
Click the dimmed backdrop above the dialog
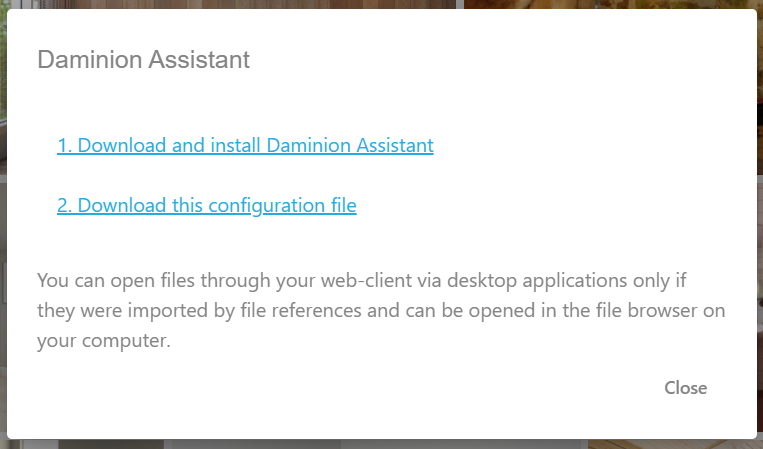(x=380, y=4)
